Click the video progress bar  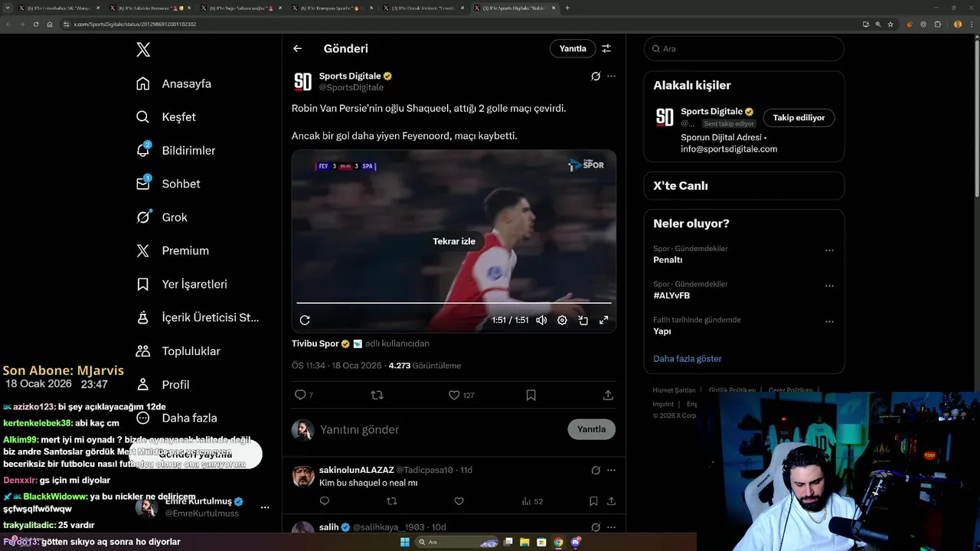454,303
